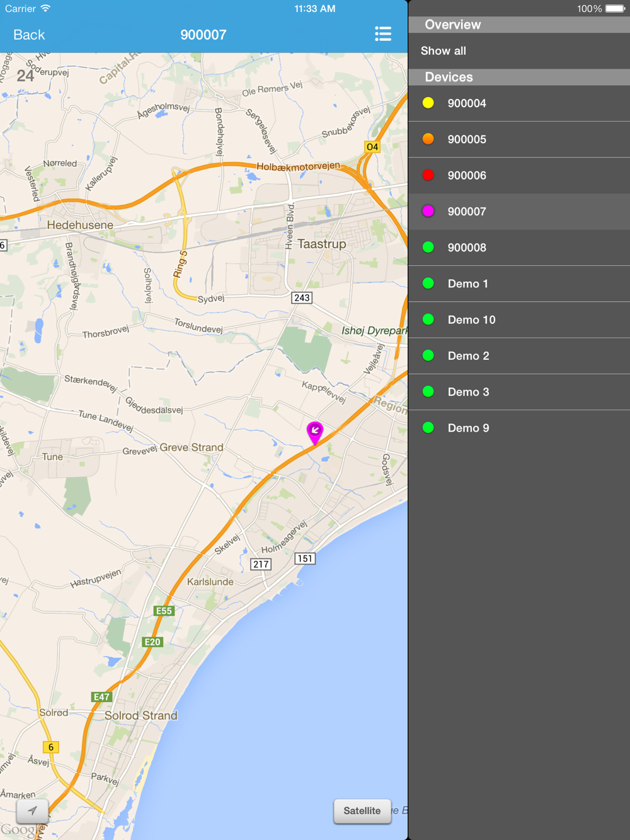
Task: Open the Demo 9 device
Action: (x=519, y=428)
